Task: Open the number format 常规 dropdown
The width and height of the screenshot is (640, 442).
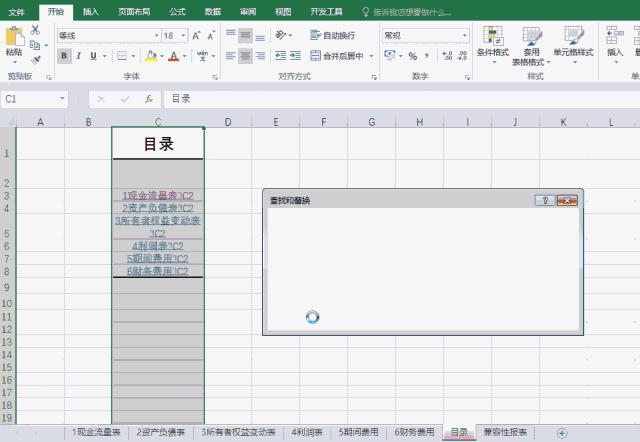Action: coord(464,36)
